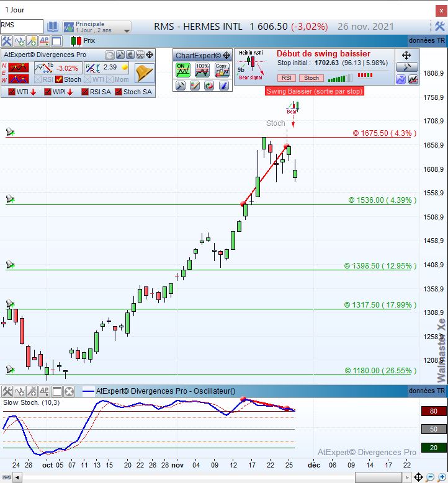Viewport: 448px width, 483px height.
Task: Add an indicator to the price chart
Action: 19,41
